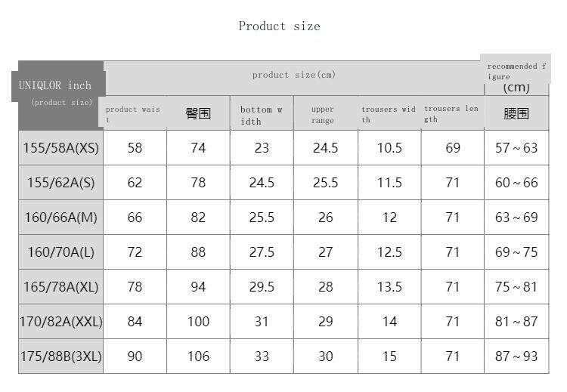Select the 155/58A(XS) size row label
The image size is (567, 392).
coord(61,148)
